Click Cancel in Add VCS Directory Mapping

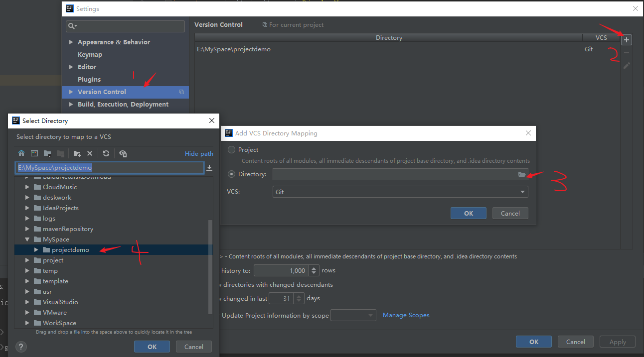pyautogui.click(x=510, y=213)
